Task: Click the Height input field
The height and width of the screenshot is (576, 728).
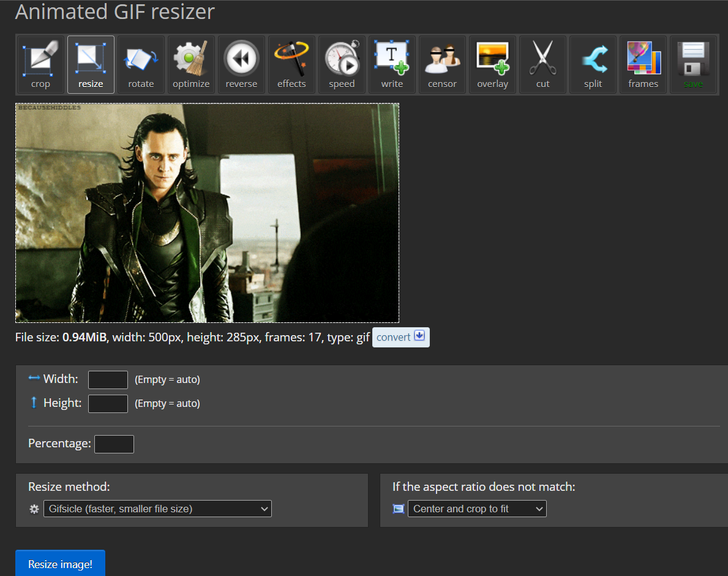Action: coord(108,404)
